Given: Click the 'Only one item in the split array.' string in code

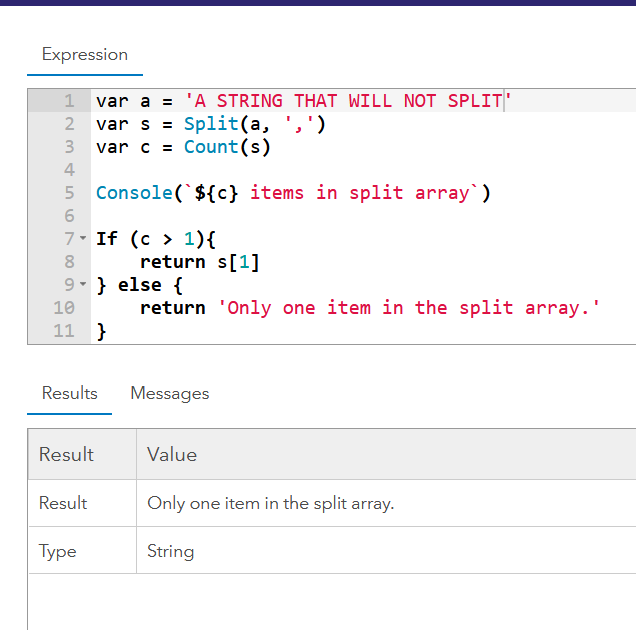Looking at the screenshot, I should 408,308.
